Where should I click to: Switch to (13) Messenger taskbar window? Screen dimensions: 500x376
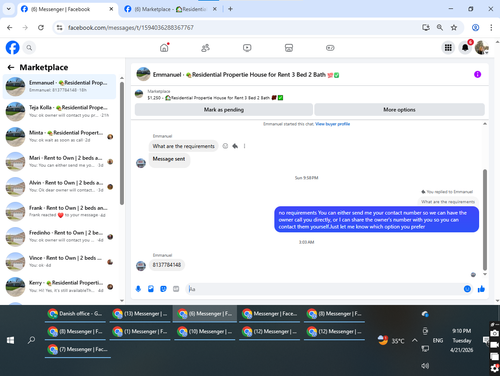pyautogui.click(x=140, y=314)
